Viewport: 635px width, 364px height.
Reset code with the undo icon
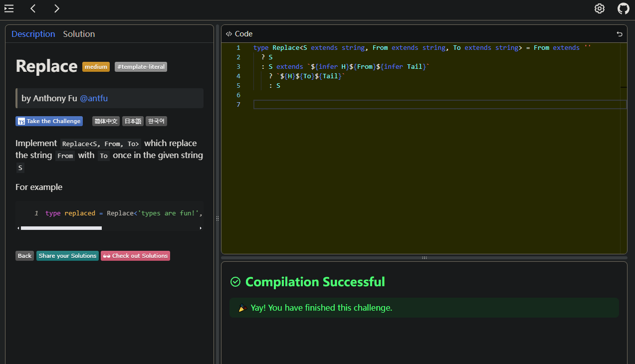[620, 34]
